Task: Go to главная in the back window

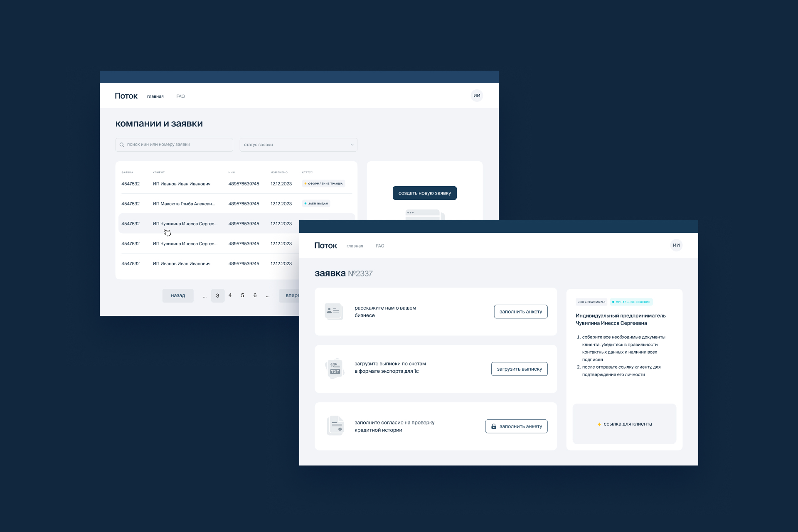Action: 155,96
